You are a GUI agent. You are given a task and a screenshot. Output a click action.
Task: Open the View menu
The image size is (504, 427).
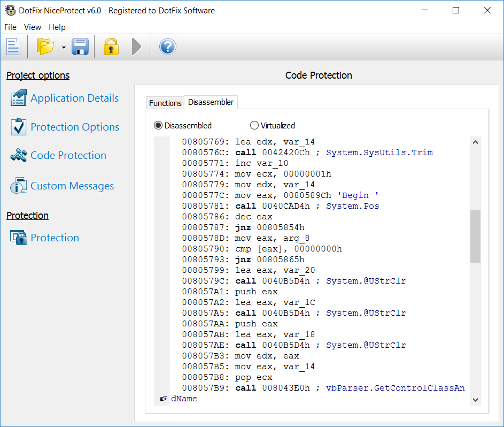(x=33, y=27)
